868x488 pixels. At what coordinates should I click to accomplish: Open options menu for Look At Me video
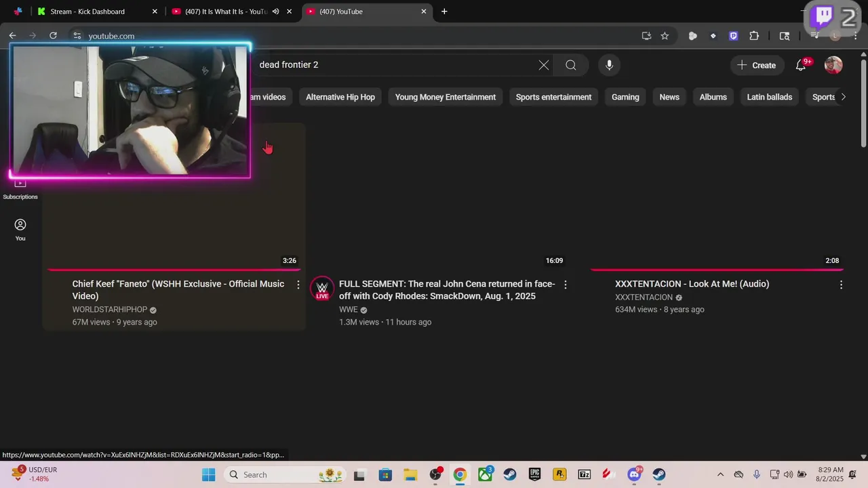pyautogui.click(x=841, y=285)
